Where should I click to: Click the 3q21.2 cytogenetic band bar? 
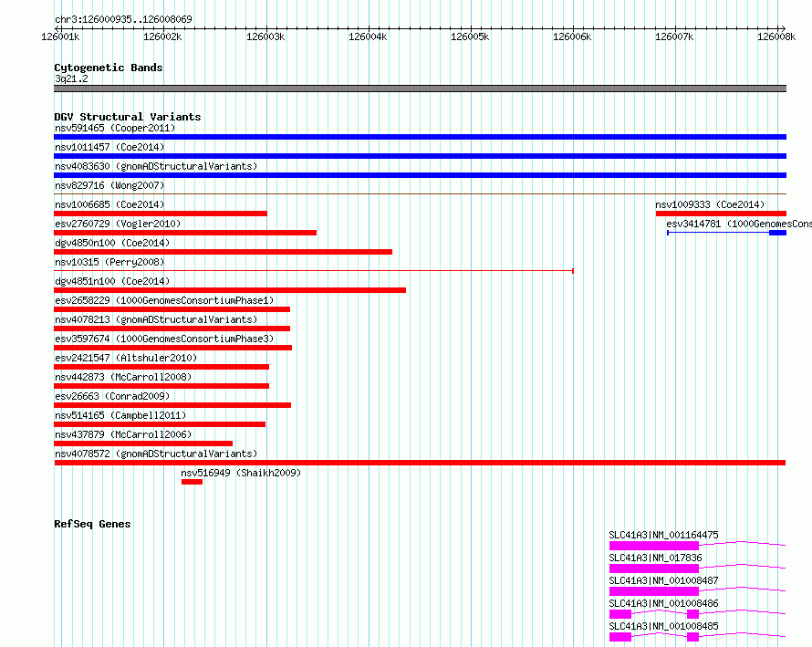click(x=420, y=89)
